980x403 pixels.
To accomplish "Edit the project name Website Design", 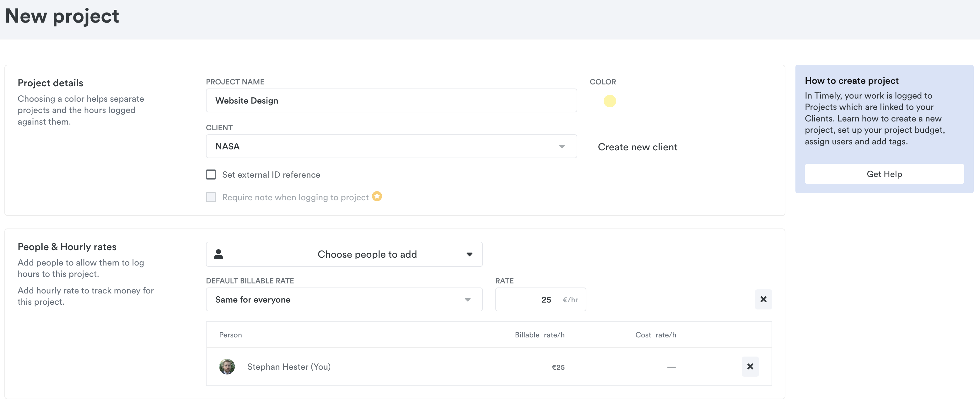I will pos(391,100).
